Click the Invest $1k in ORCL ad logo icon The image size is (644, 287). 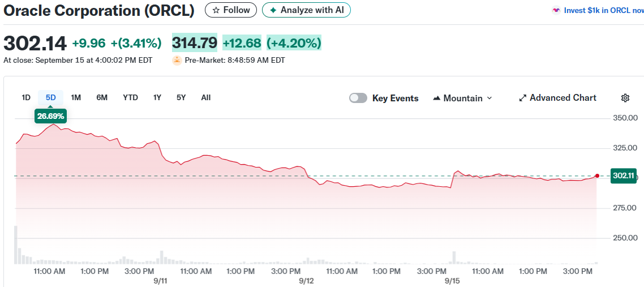556,10
